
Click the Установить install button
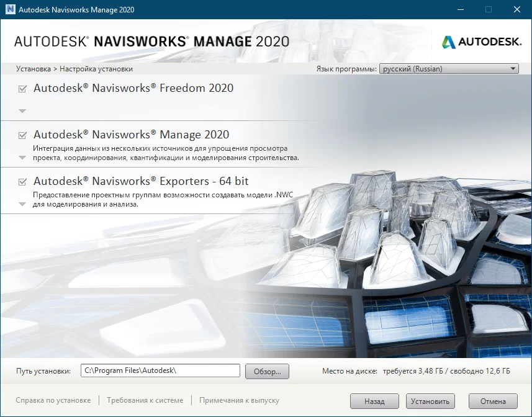tap(431, 401)
